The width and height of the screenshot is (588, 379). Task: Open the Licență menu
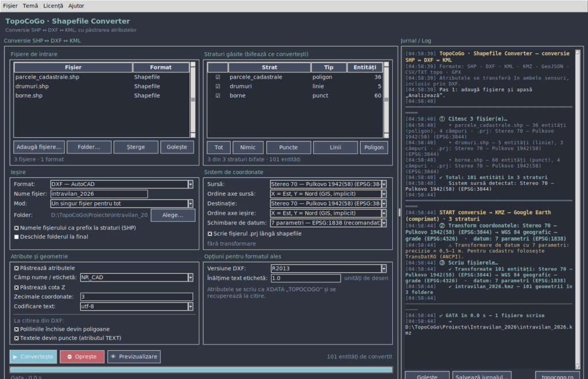[x=53, y=6]
